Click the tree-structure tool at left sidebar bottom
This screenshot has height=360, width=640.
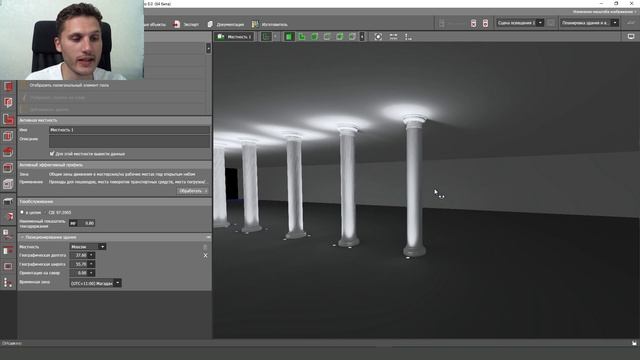(8, 282)
